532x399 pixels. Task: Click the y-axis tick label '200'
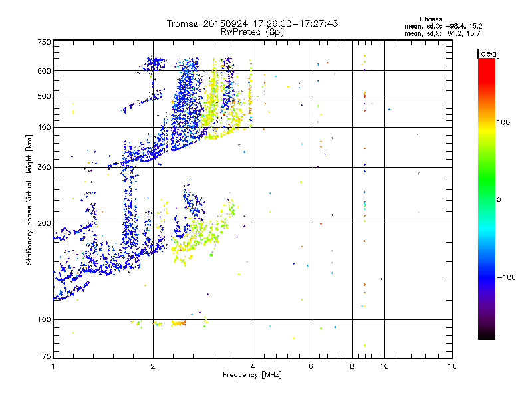(45, 223)
